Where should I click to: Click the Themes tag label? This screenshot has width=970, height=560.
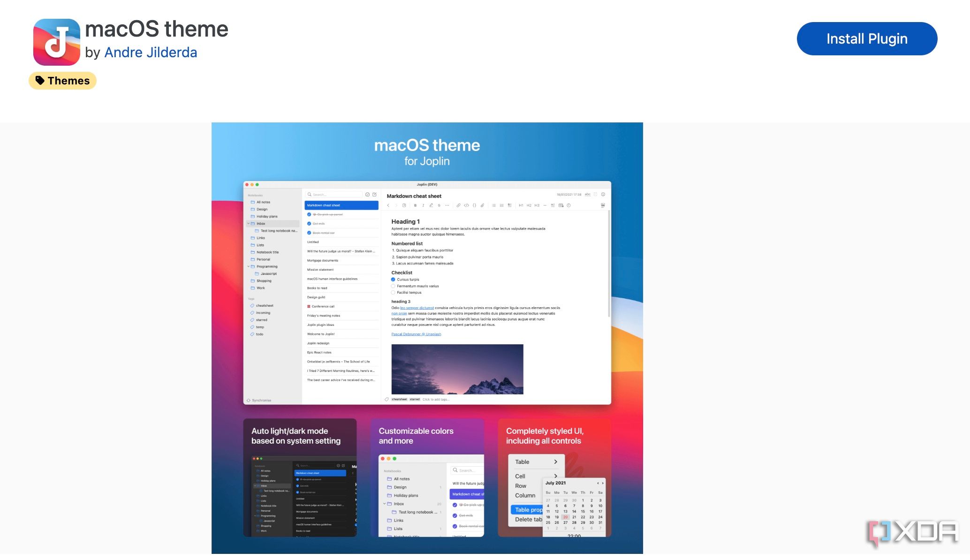[63, 80]
